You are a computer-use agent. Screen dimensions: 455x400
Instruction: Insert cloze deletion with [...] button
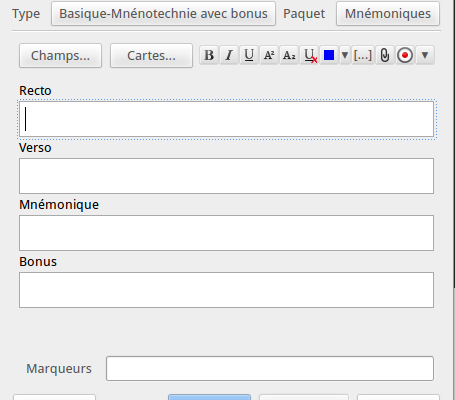[363, 55]
